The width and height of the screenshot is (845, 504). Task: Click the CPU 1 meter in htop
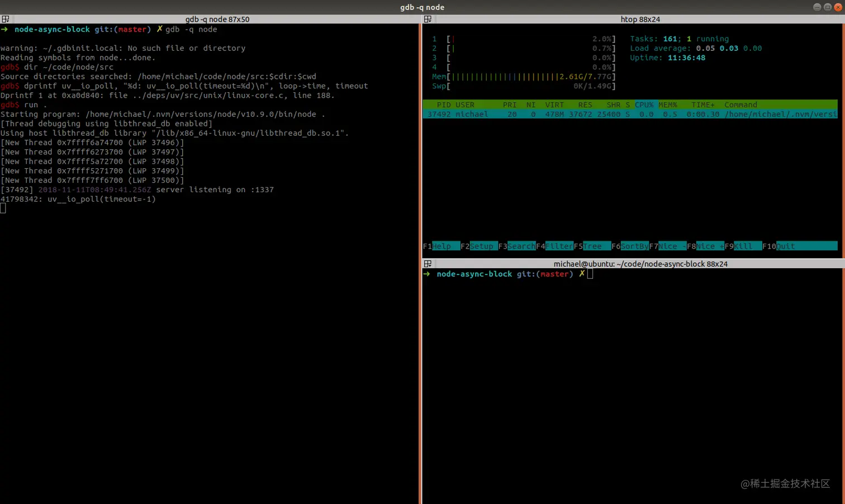click(524, 39)
